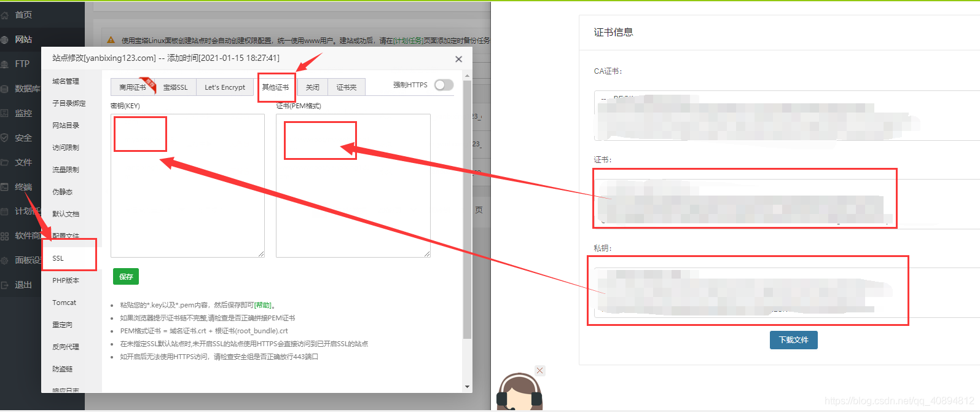Click the scheduled tasks calendar icon
Screen dimensions: 980x412
(x=4, y=211)
